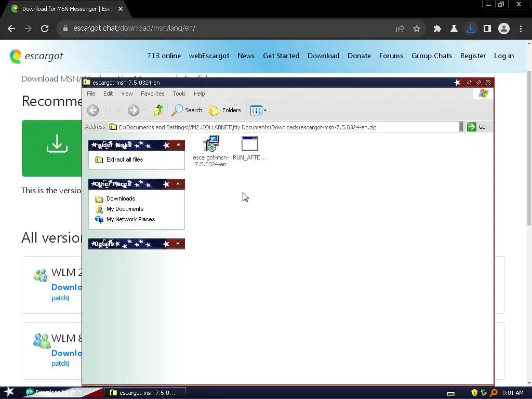
Task: Click webEscargot in the site navigation
Action: [209, 56]
